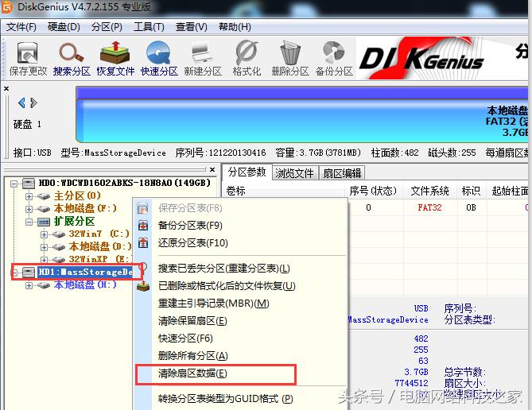The width and height of the screenshot is (532, 410).
Task: Open the 文件(F) menu
Action: tap(21, 27)
